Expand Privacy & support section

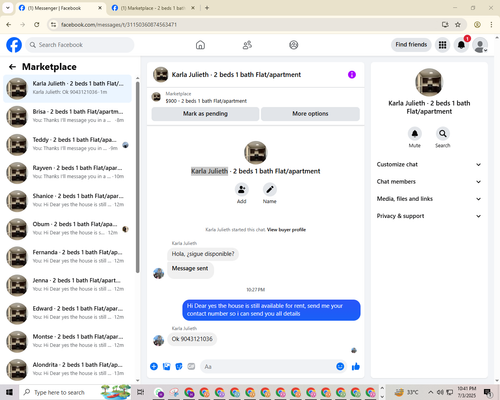(429, 216)
